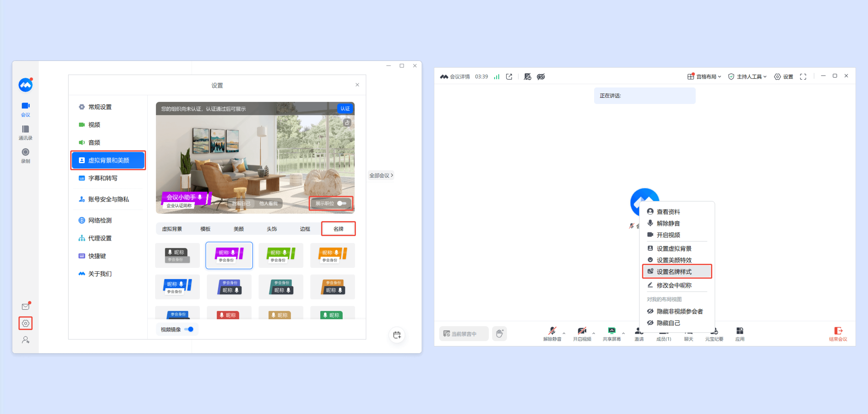Click the user profile icon below the gear
868x414 pixels.
click(26, 340)
